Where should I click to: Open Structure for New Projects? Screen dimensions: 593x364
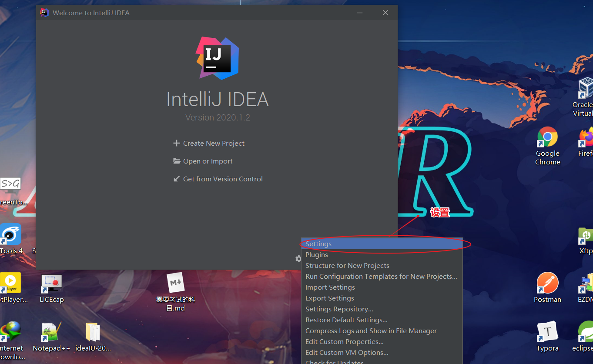382,266
